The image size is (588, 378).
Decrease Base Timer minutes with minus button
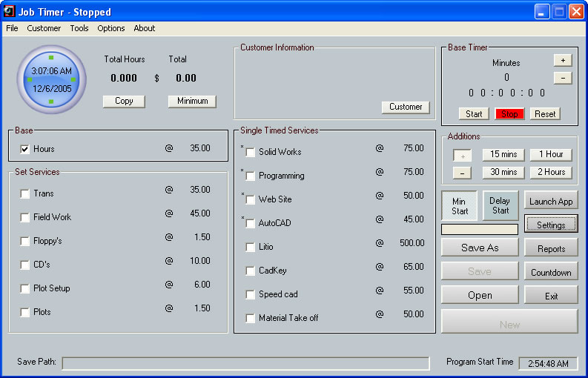[x=563, y=78]
